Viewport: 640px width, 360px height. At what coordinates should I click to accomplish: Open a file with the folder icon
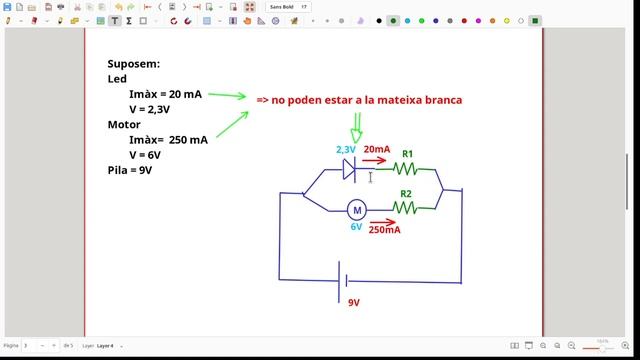coord(32,7)
